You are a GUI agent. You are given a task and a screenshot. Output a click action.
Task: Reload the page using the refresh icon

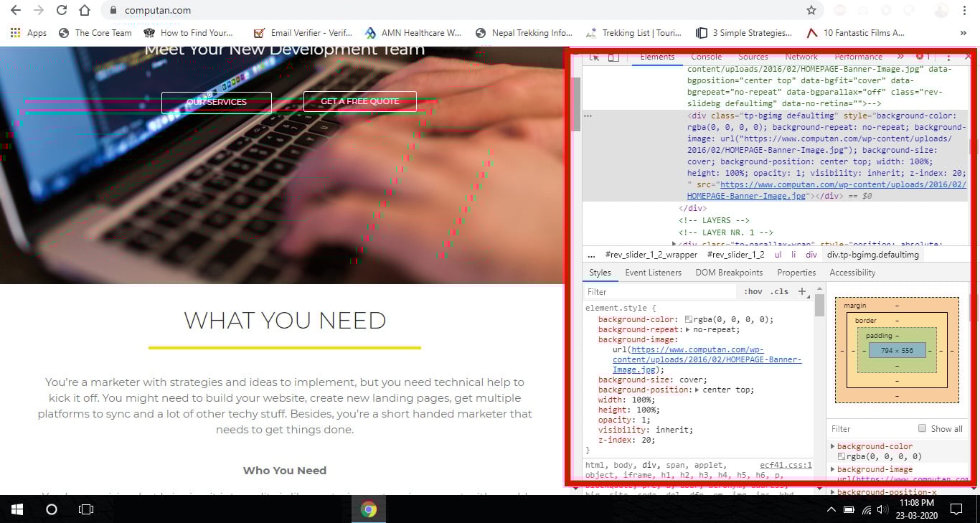point(62,11)
